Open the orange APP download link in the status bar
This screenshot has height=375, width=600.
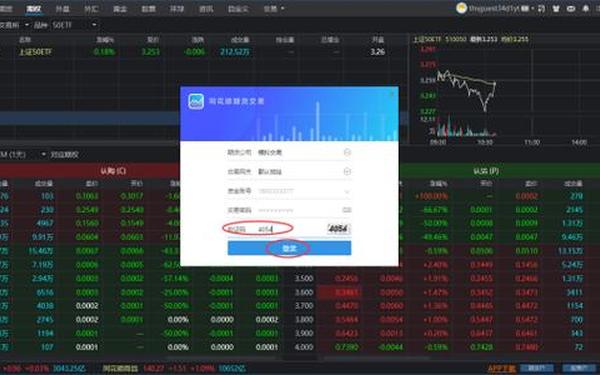(502, 369)
